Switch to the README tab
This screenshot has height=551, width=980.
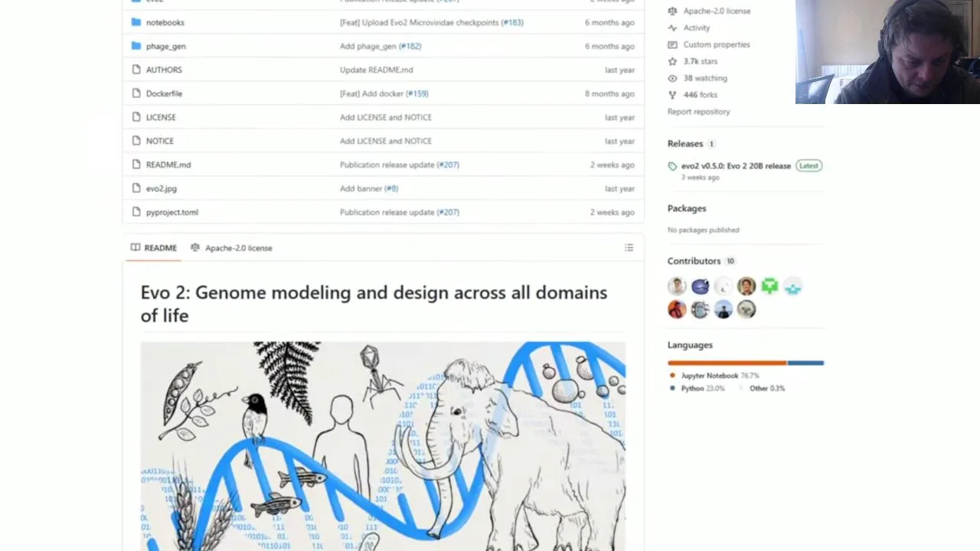(153, 248)
